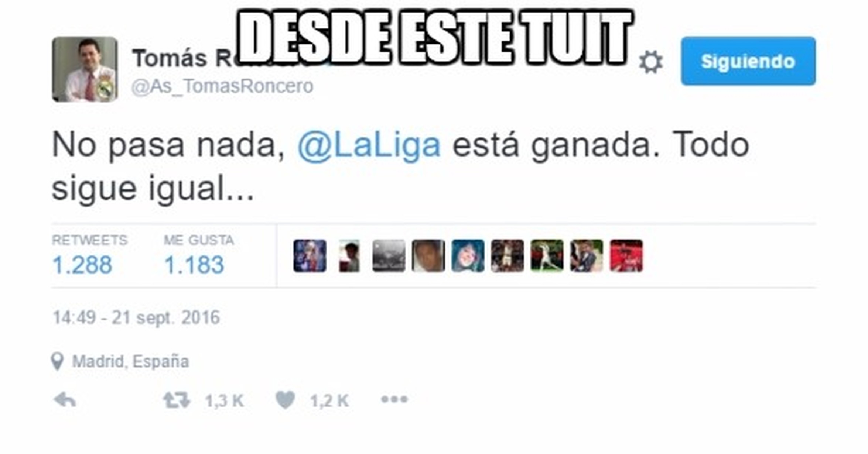The image size is (868, 454).
Task: Open the blue-haired liker avatar
Action: coord(468,256)
